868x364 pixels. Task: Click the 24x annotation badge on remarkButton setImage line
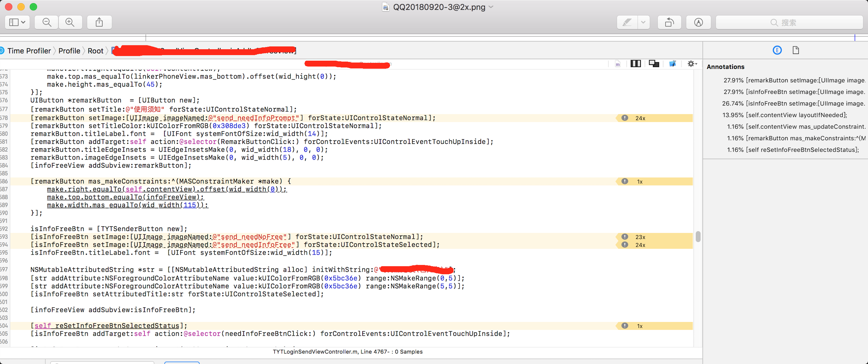[x=640, y=118]
